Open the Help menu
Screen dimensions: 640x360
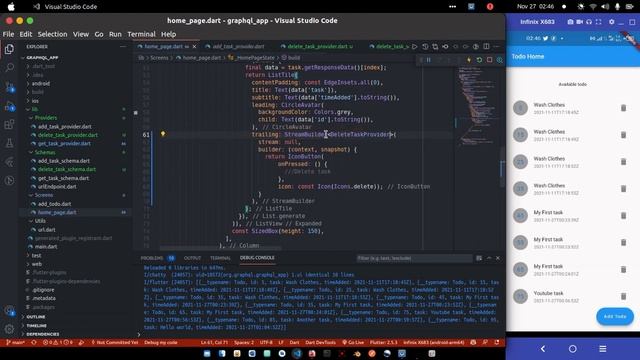(168, 34)
